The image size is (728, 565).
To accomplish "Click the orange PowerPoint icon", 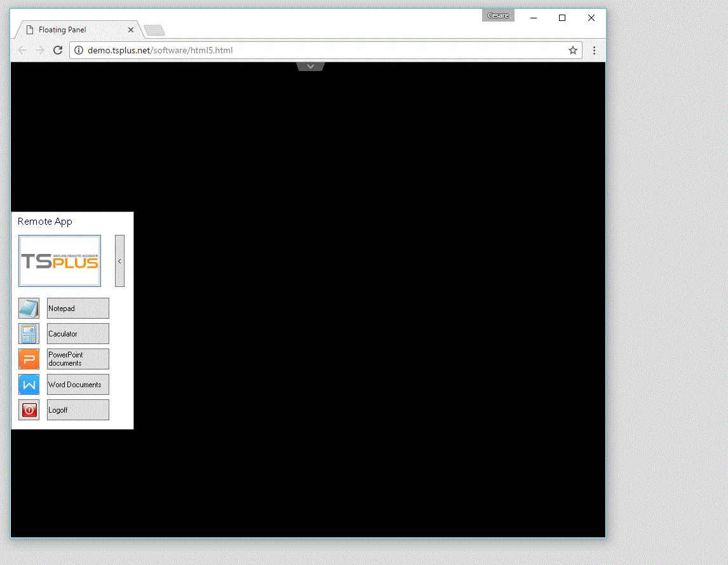I will point(29,359).
